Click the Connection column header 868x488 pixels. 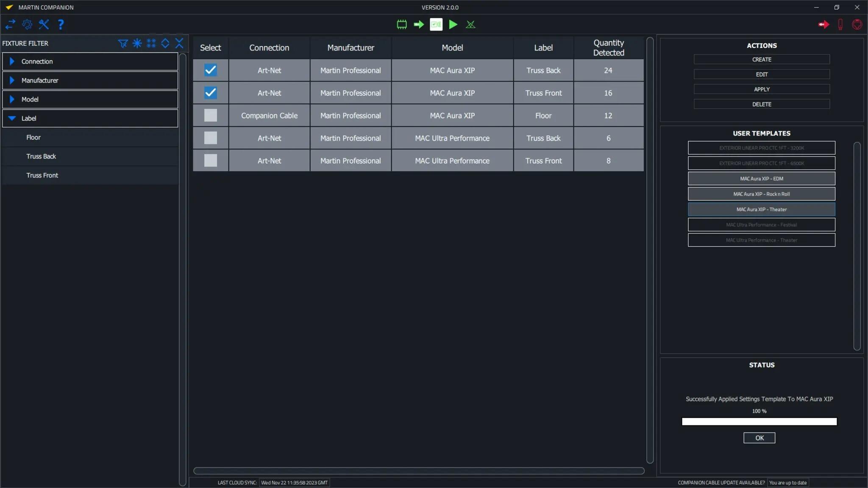269,47
